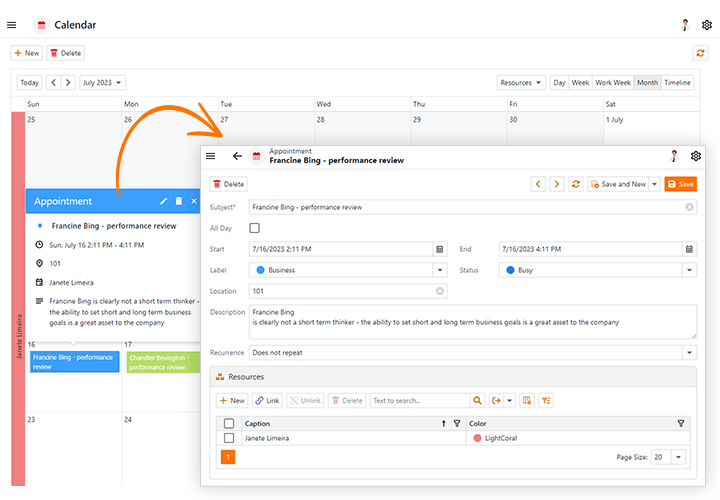The height and width of the screenshot is (500, 720).
Task: Open the Start date calendar picker
Action: click(x=439, y=249)
